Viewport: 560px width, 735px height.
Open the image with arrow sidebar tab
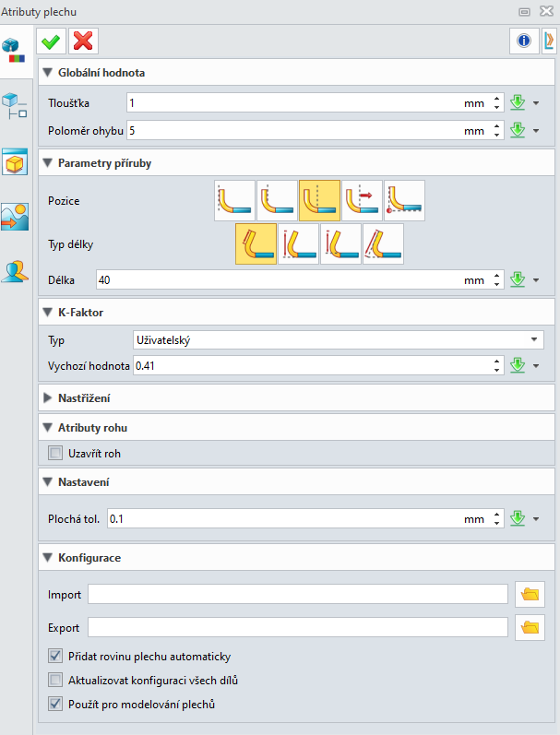tap(15, 217)
